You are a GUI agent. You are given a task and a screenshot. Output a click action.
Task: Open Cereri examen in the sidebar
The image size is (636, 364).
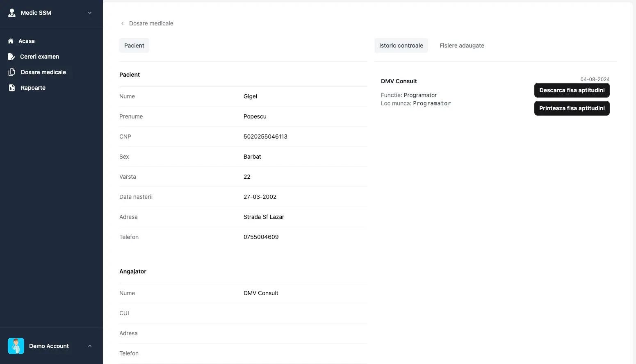click(x=39, y=57)
